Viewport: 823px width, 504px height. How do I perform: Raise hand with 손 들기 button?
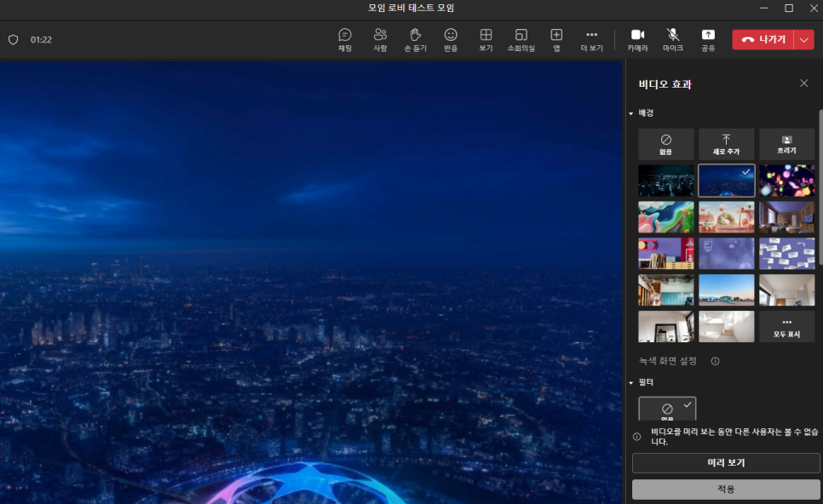click(x=415, y=40)
